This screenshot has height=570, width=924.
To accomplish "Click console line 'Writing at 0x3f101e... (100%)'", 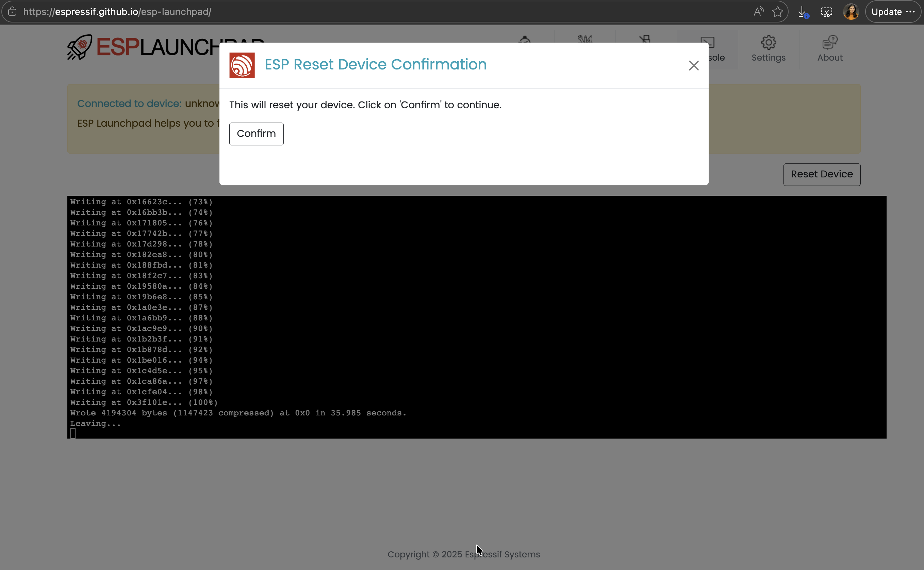I will 144,402.
